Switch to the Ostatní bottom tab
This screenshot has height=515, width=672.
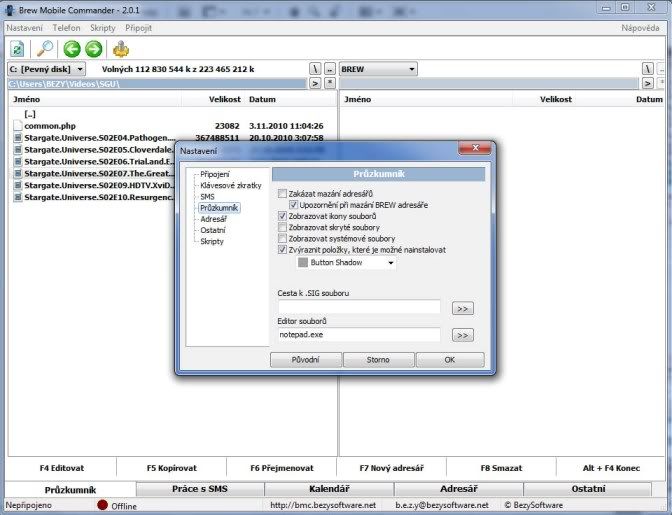[588, 489]
